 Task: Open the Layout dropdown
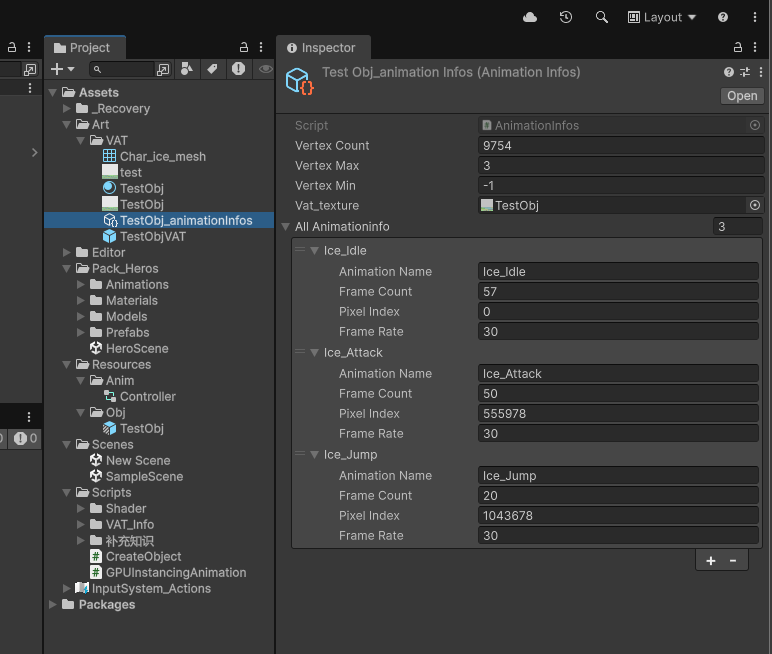point(661,17)
